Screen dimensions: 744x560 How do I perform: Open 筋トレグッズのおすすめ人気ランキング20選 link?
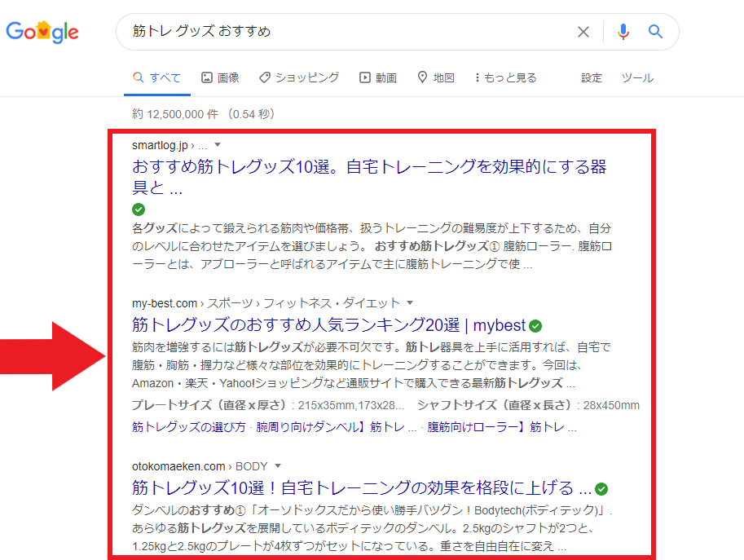pos(329,325)
